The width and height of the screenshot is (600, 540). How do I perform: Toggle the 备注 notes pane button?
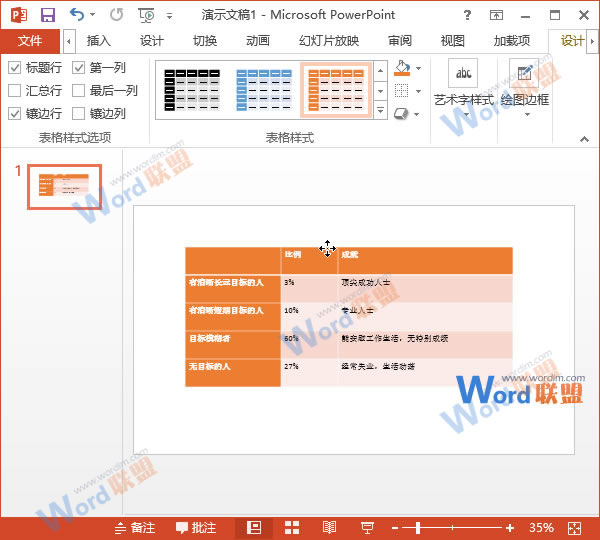(135, 528)
